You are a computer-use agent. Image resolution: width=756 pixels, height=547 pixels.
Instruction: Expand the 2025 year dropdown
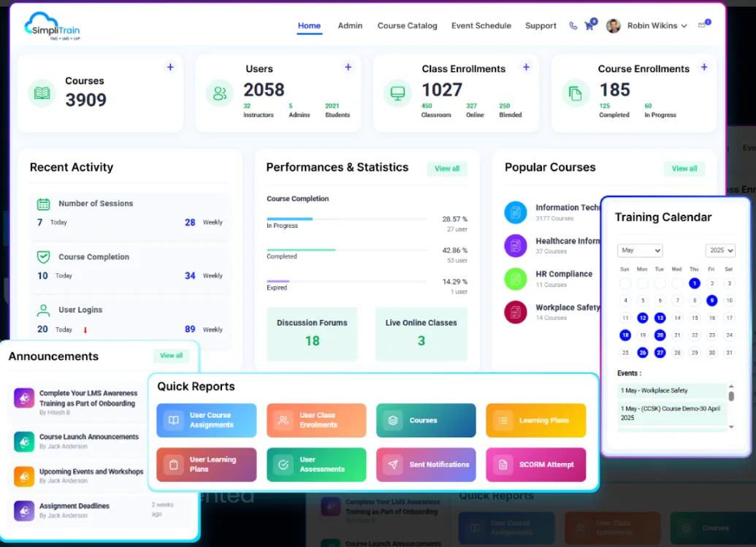pyautogui.click(x=720, y=250)
